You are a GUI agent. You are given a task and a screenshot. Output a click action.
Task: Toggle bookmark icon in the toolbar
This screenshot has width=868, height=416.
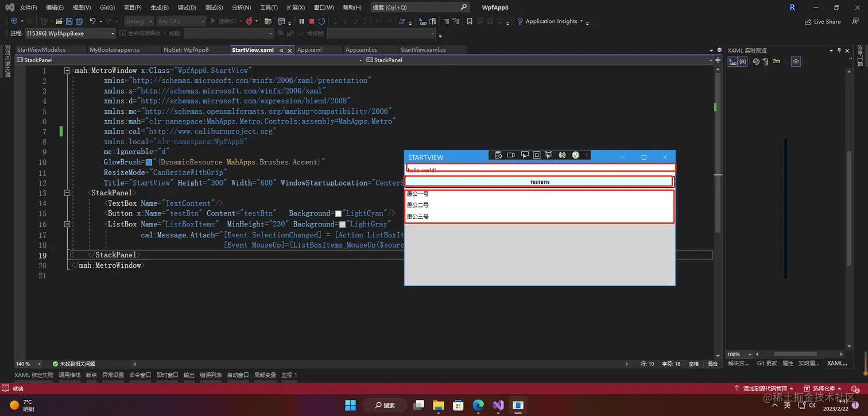470,21
